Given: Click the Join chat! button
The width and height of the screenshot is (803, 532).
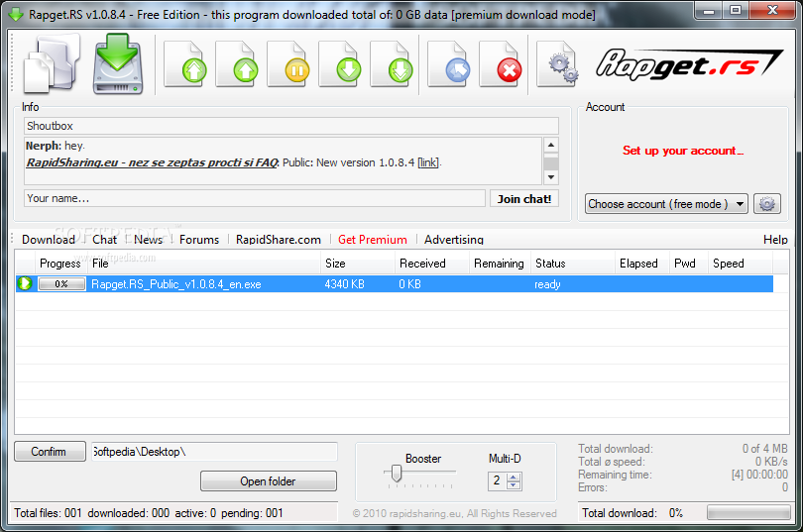Looking at the screenshot, I should (x=523, y=198).
